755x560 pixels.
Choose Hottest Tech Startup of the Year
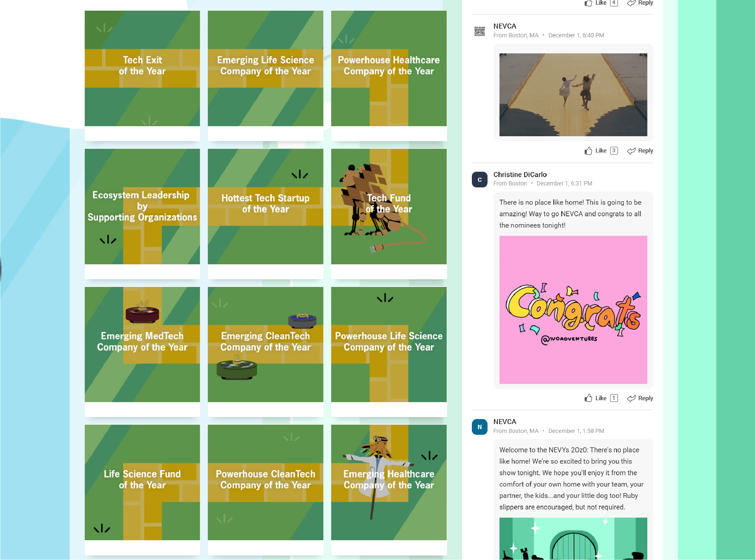click(x=266, y=213)
